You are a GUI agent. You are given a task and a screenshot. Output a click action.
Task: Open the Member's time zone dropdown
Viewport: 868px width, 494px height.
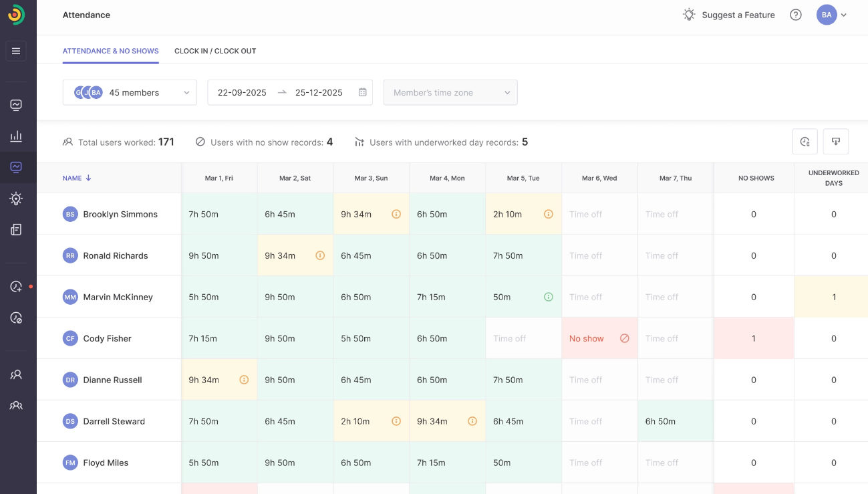click(x=450, y=93)
